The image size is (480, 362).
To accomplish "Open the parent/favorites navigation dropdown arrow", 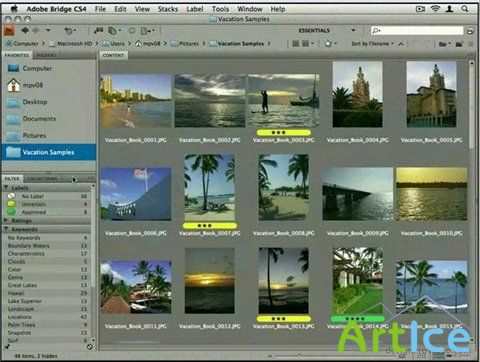I will point(48,30).
